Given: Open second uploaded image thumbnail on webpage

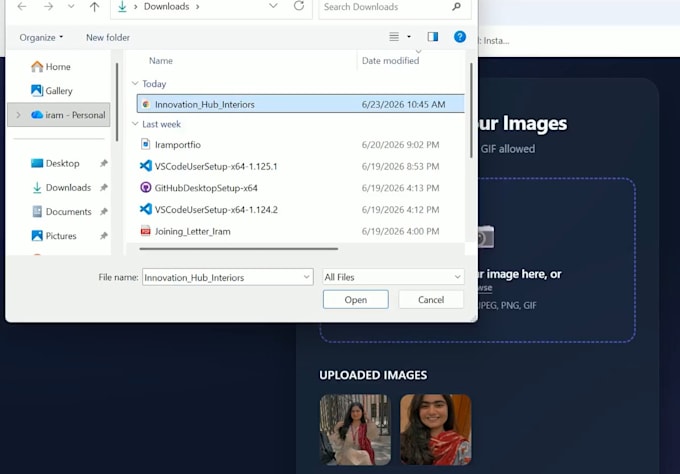Looking at the screenshot, I should (x=435, y=429).
